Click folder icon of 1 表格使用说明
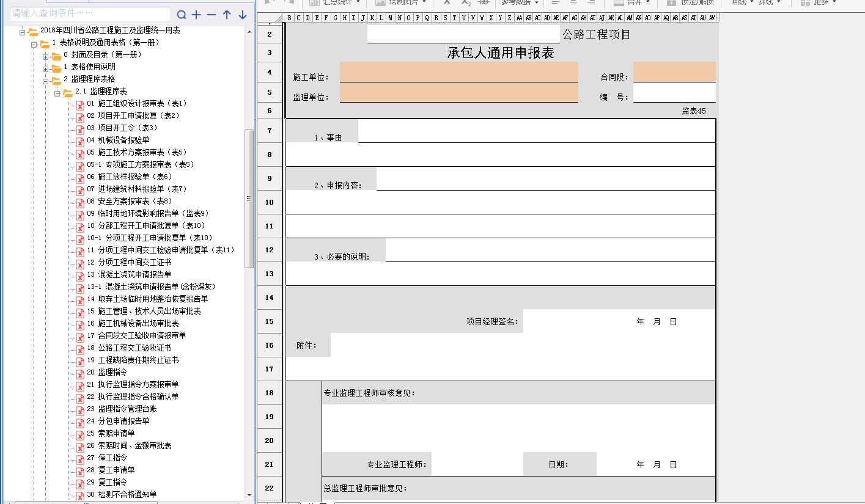This screenshot has width=865, height=504. 56,68
